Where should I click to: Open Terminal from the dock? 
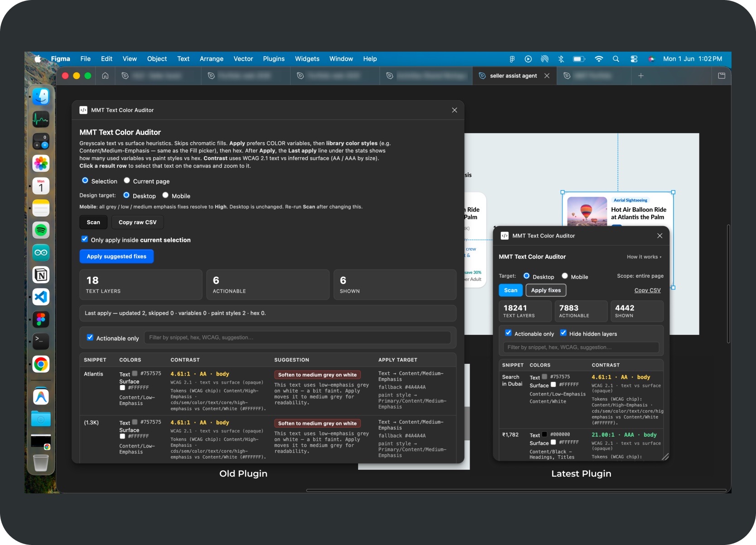(41, 342)
